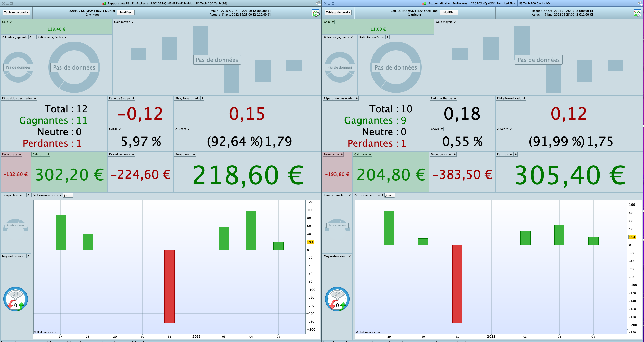Click Modifier button for RevFi Multipl backtest
The width and height of the screenshot is (644, 342).
pos(125,12)
